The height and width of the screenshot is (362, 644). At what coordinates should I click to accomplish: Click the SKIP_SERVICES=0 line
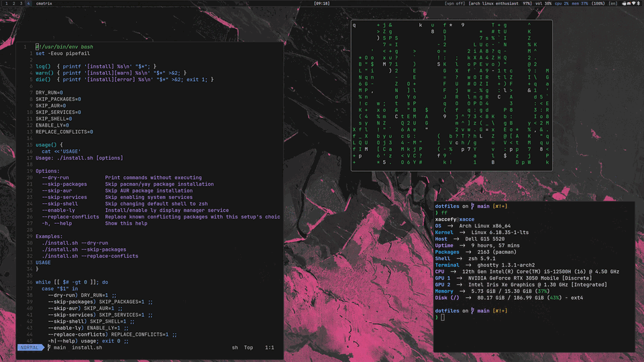pos(58,113)
